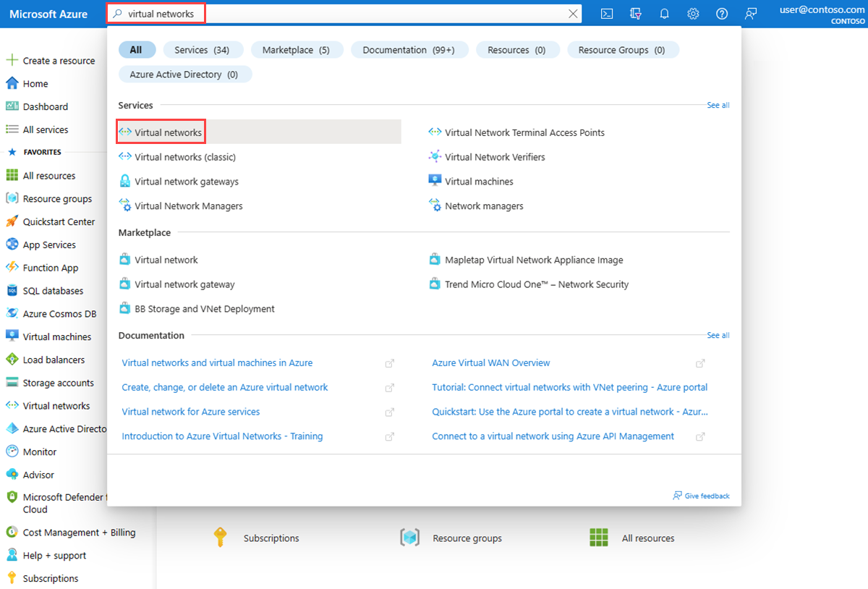
Task: Open Quickstart create virtual network link
Action: (x=570, y=412)
